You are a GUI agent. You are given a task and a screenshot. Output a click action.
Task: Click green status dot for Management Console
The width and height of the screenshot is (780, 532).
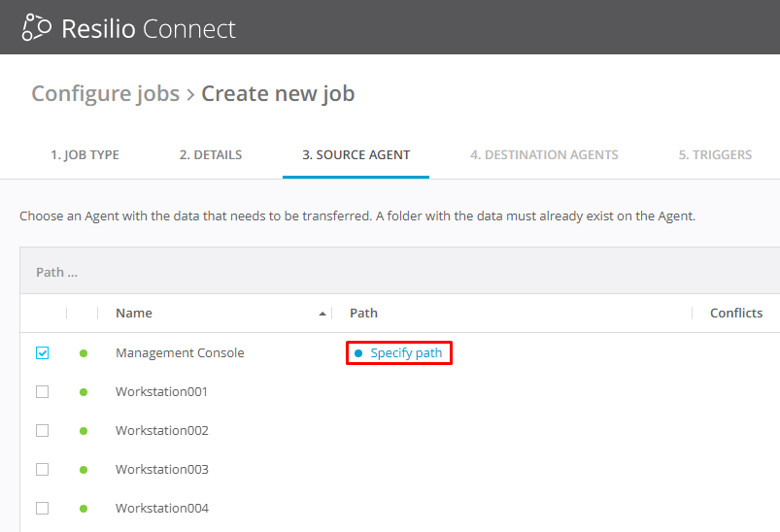coord(84,353)
